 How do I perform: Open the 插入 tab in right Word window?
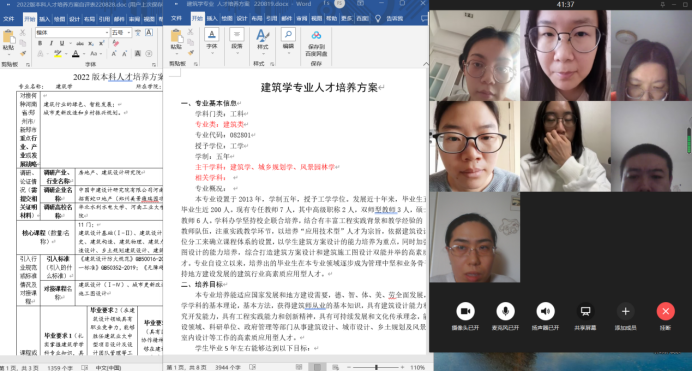coord(212,19)
